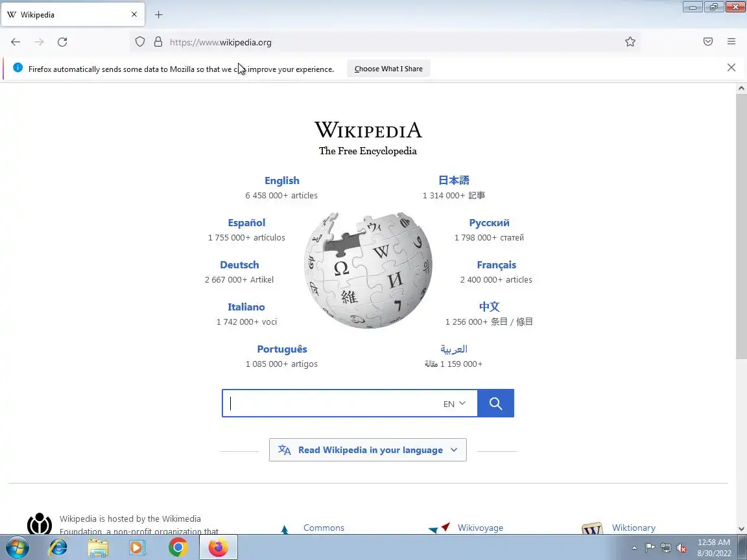Viewport: 747px width, 560px height.
Task: Launch Windows Media Player from taskbar
Action: (x=137, y=548)
